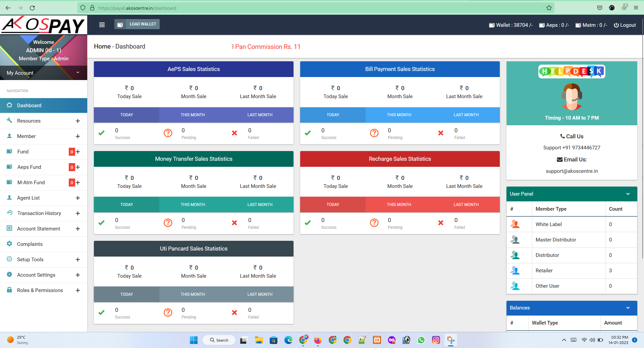The image size is (644, 348).
Task: Expand the My Account dropdown
Action: click(x=78, y=73)
